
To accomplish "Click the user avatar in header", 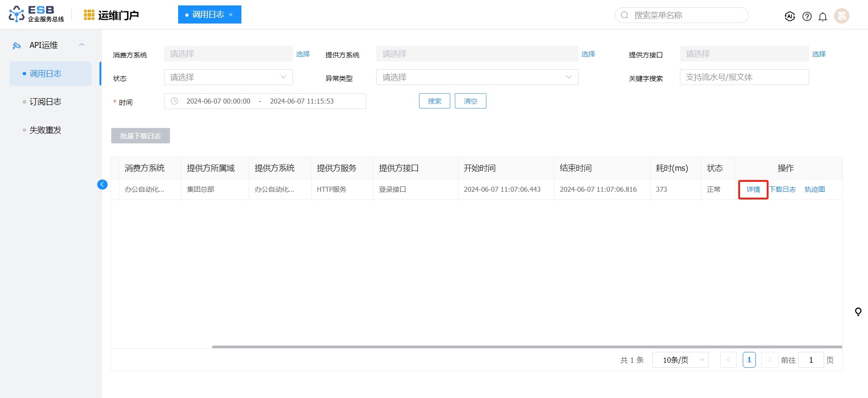I will [x=841, y=16].
